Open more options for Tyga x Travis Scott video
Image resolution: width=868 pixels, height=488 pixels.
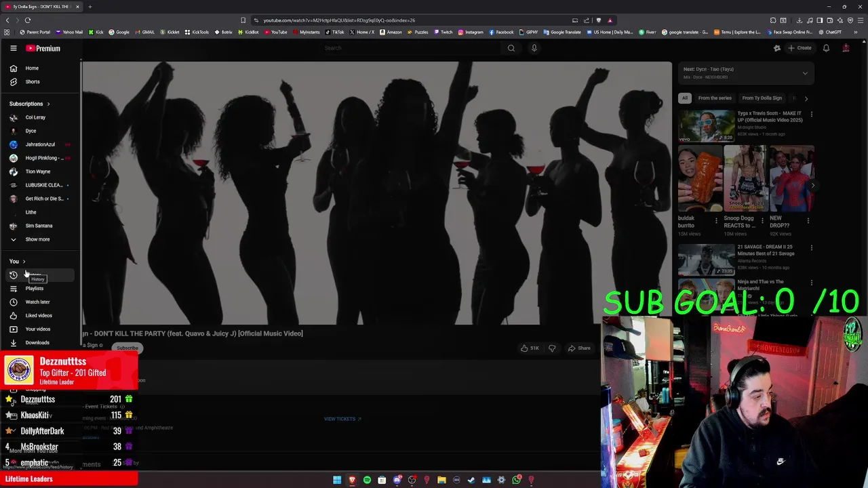pos(811,115)
